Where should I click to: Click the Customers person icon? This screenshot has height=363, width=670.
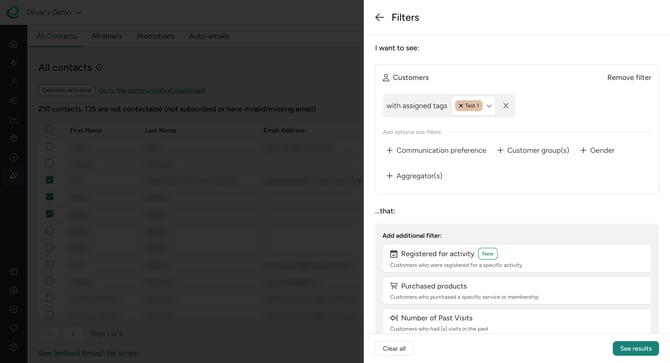(386, 78)
